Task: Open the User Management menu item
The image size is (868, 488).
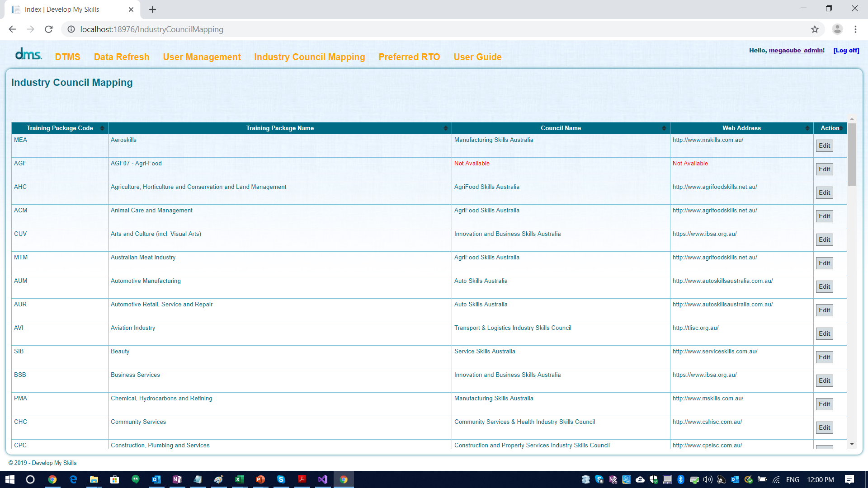Action: click(x=202, y=57)
